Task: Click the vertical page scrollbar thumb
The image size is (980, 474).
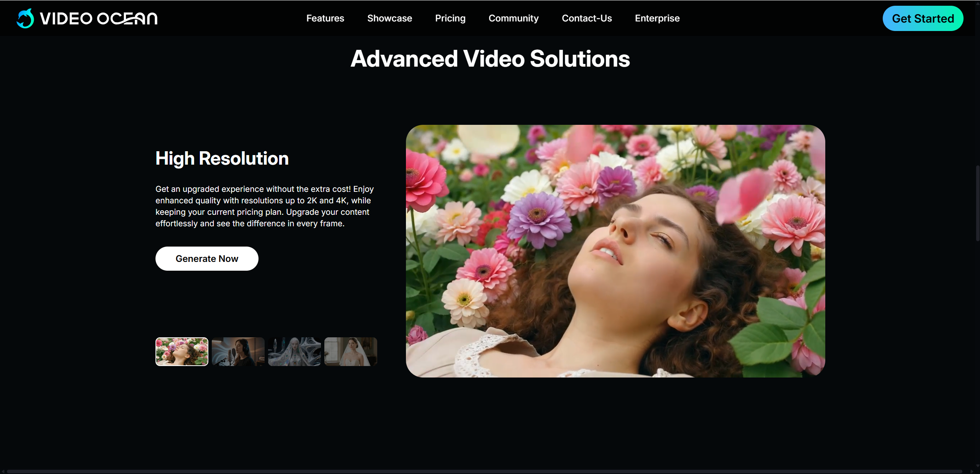Action: click(977, 203)
